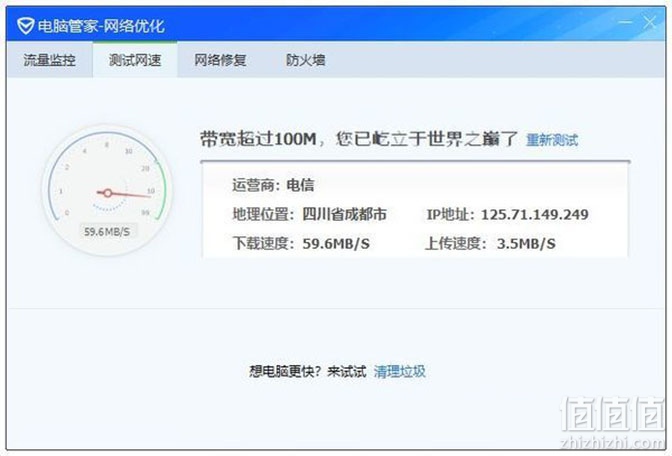Open the 网络修复 tab
The height and width of the screenshot is (456, 672).
(x=220, y=60)
